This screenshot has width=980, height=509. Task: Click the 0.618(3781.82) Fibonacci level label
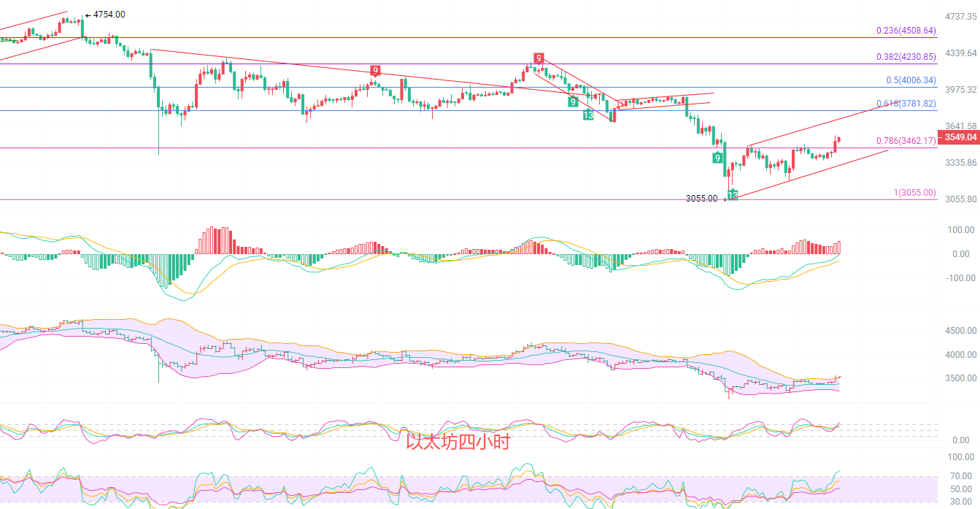tap(906, 104)
